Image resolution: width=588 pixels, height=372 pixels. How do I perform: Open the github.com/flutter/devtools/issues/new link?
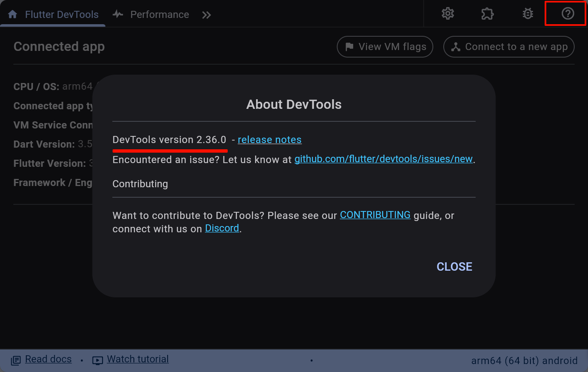tap(384, 159)
